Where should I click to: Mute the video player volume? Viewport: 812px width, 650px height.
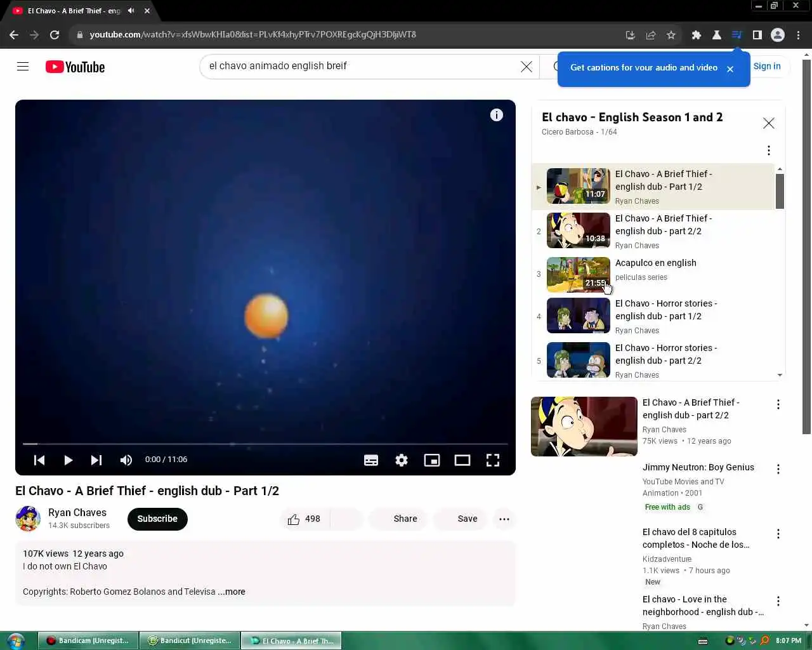[x=126, y=460]
